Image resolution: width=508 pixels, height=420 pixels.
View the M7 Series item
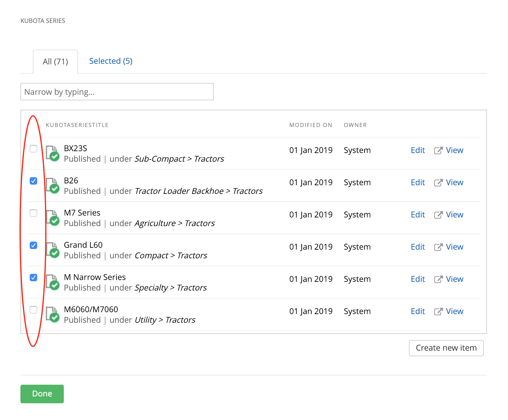(455, 215)
